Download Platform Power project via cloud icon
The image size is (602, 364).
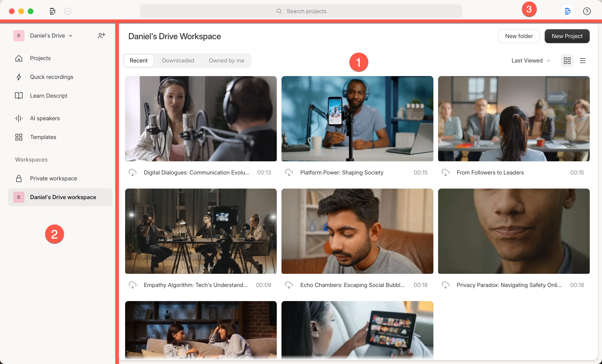289,172
